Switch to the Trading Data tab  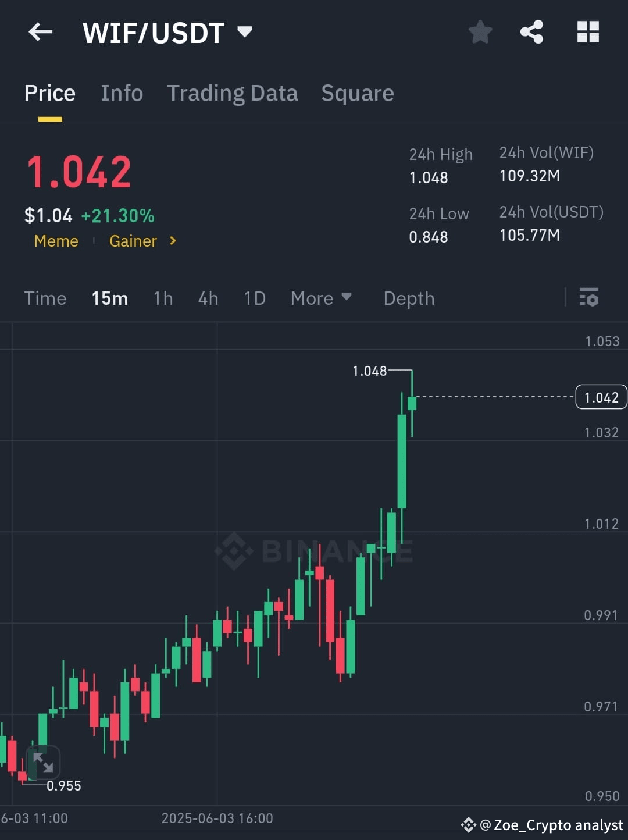point(233,92)
